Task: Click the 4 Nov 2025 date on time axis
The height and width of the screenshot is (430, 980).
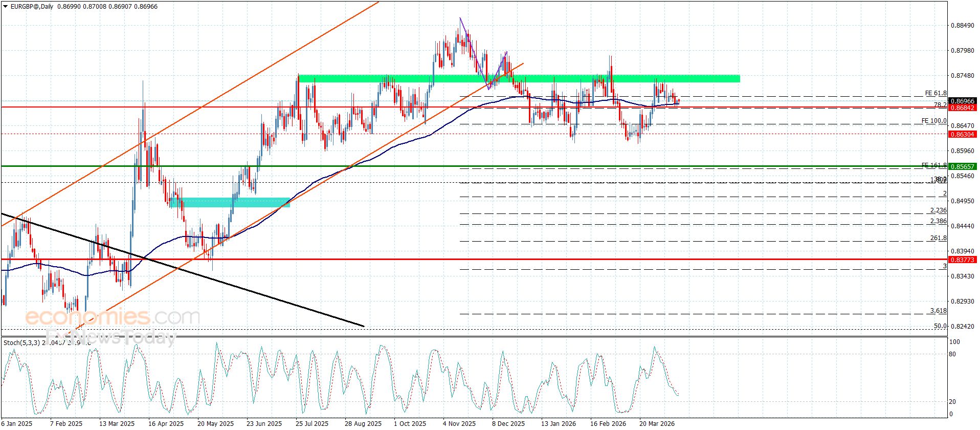Action: (x=459, y=424)
